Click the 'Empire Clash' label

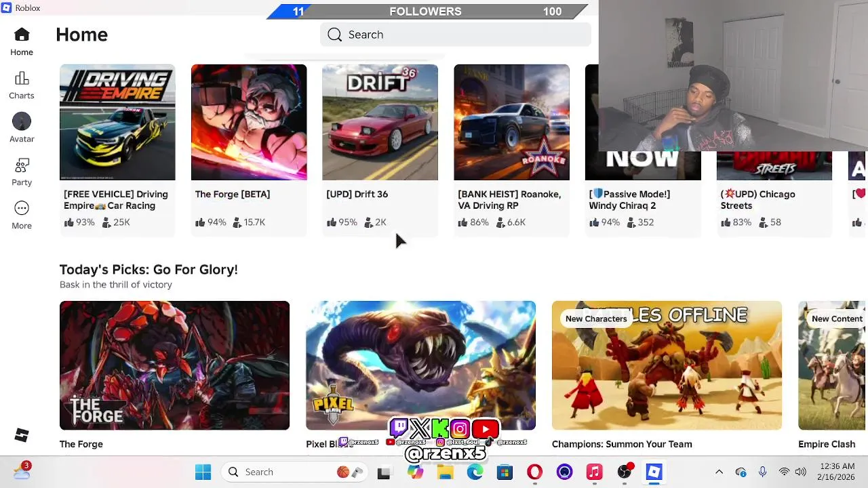827,444
